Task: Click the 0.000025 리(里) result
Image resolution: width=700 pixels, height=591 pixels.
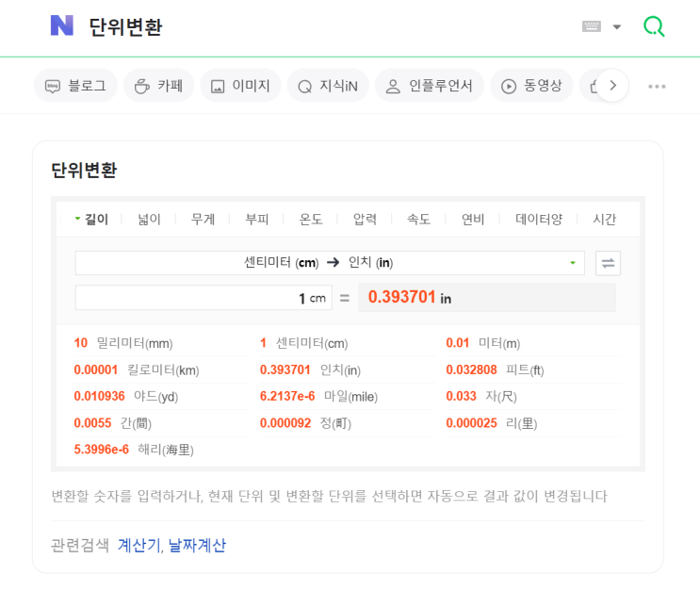Action: tap(492, 423)
